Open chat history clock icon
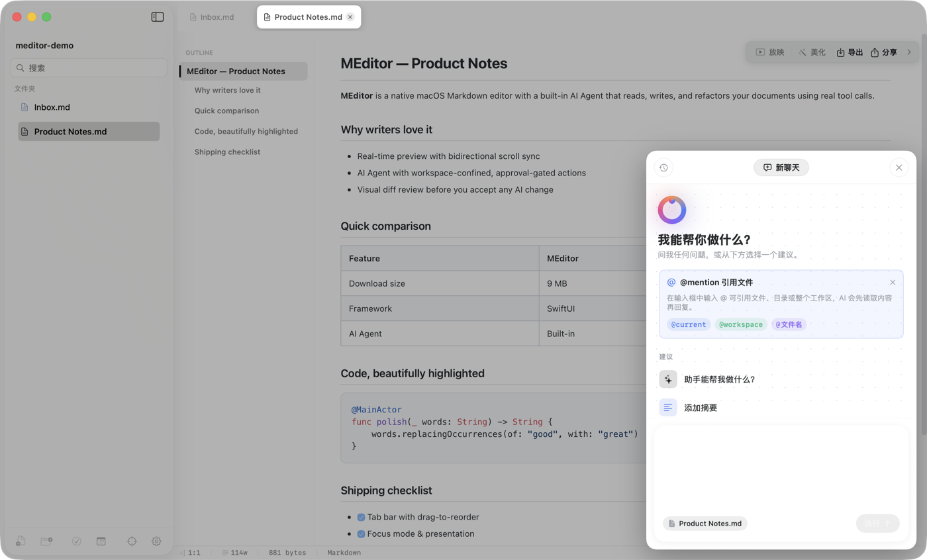Image resolution: width=927 pixels, height=560 pixels. [663, 167]
